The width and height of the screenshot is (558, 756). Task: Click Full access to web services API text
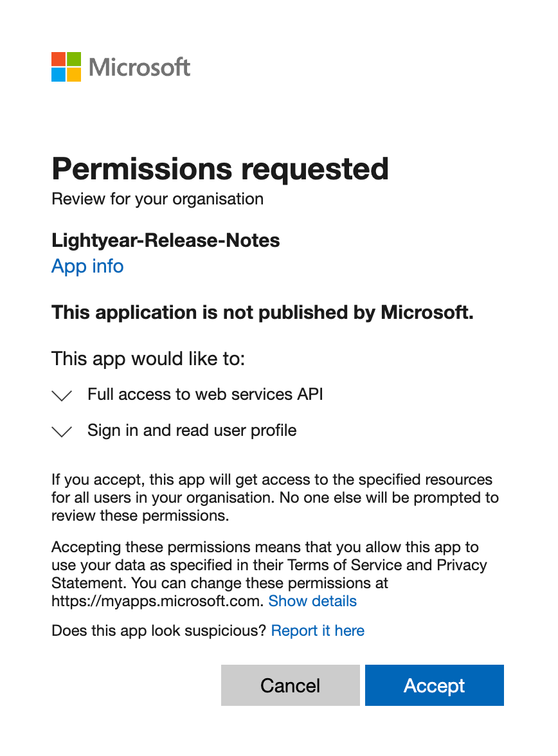205,395
